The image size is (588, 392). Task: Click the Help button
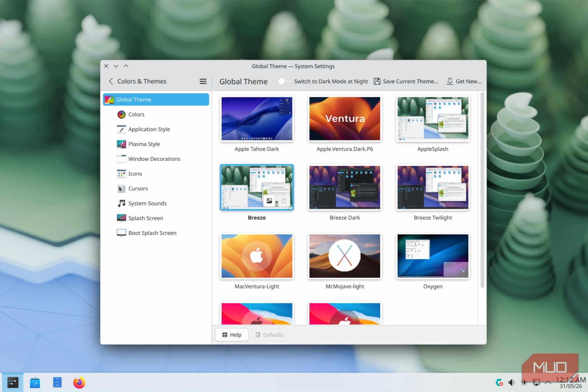pyautogui.click(x=232, y=335)
